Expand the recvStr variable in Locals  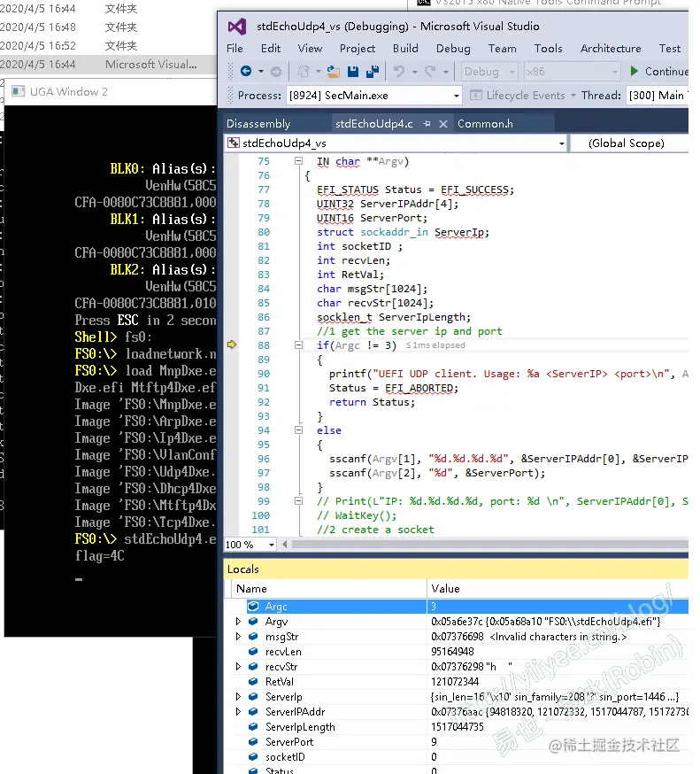tap(238, 666)
